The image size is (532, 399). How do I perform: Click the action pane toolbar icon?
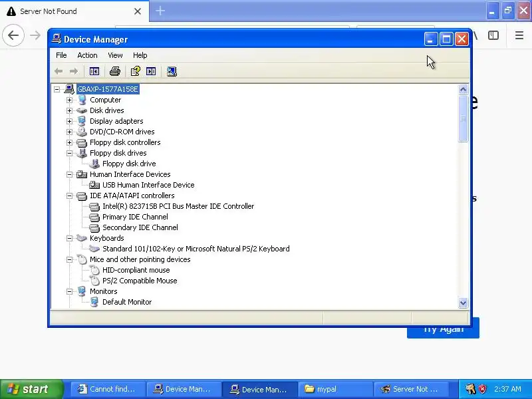[x=151, y=71]
